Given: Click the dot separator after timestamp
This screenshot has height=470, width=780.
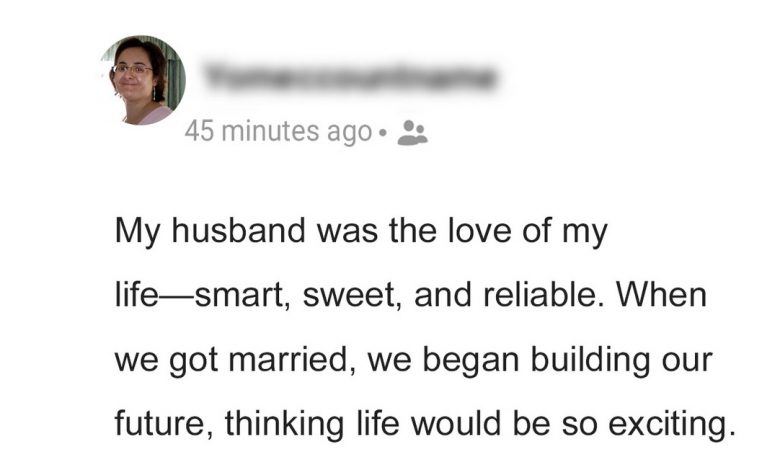Looking at the screenshot, I should (383, 134).
